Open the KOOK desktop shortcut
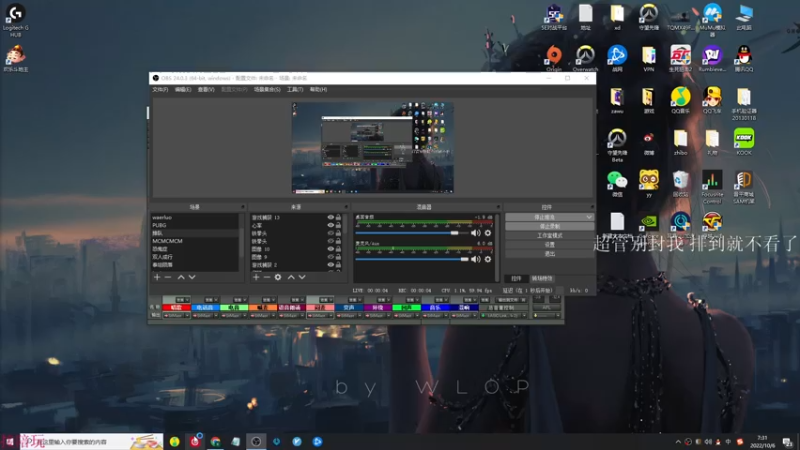This screenshot has width=800, height=450. [x=744, y=141]
